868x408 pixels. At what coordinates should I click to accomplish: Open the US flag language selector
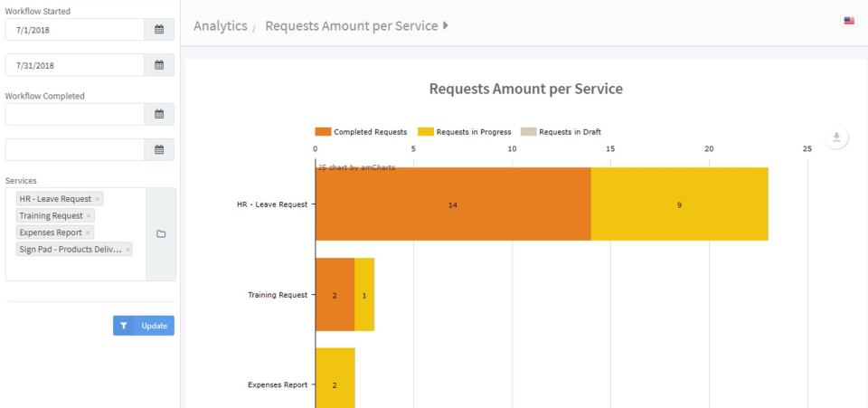tap(848, 21)
